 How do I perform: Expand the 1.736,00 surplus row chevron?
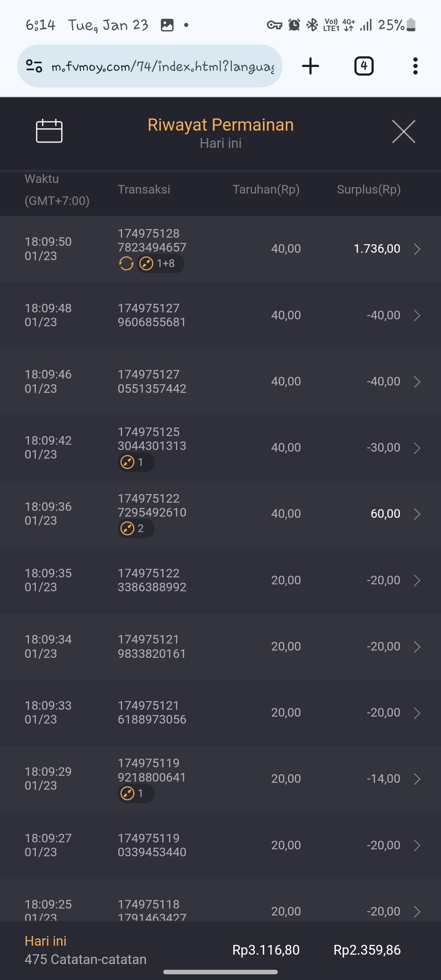point(417,249)
